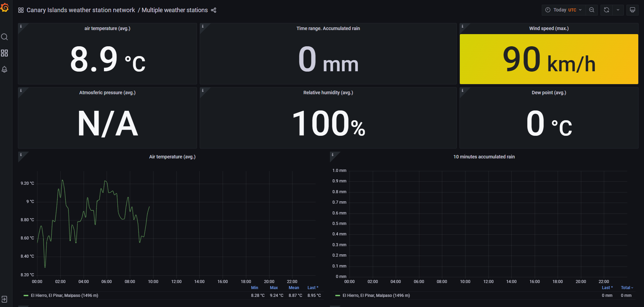Toggle El Hierro series in rain legend
Screen dimensions: 644x307
point(376,296)
